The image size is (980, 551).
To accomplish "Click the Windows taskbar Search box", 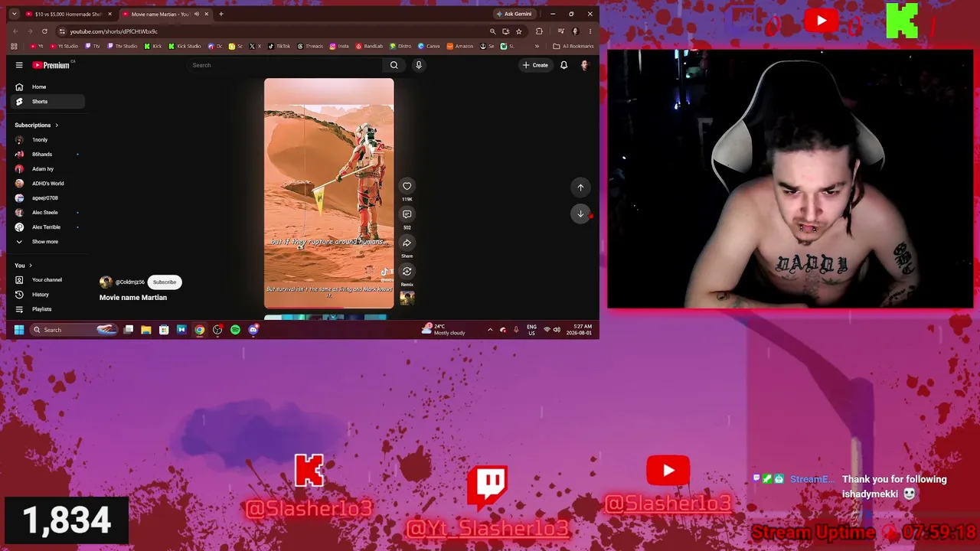I will (x=73, y=330).
